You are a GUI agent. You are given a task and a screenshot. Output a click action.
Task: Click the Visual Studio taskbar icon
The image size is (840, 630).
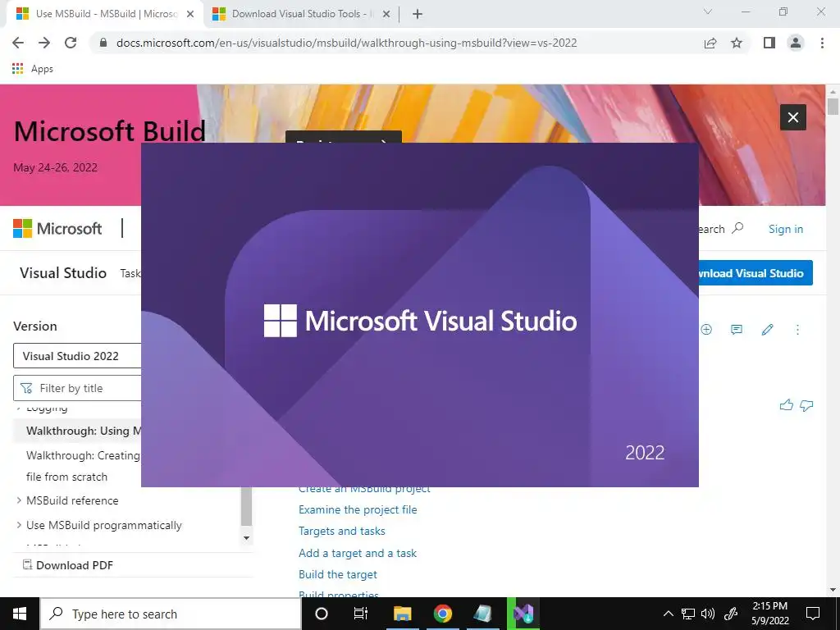(x=523, y=614)
